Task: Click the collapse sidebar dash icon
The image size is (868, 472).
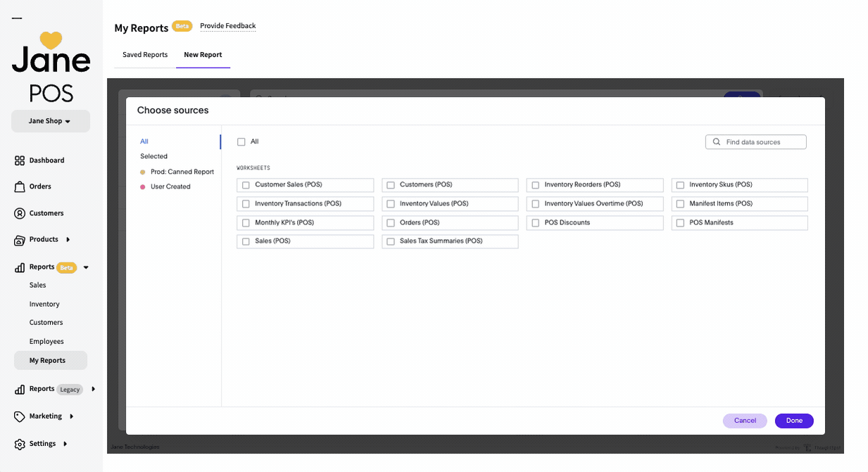Action: 17,18
